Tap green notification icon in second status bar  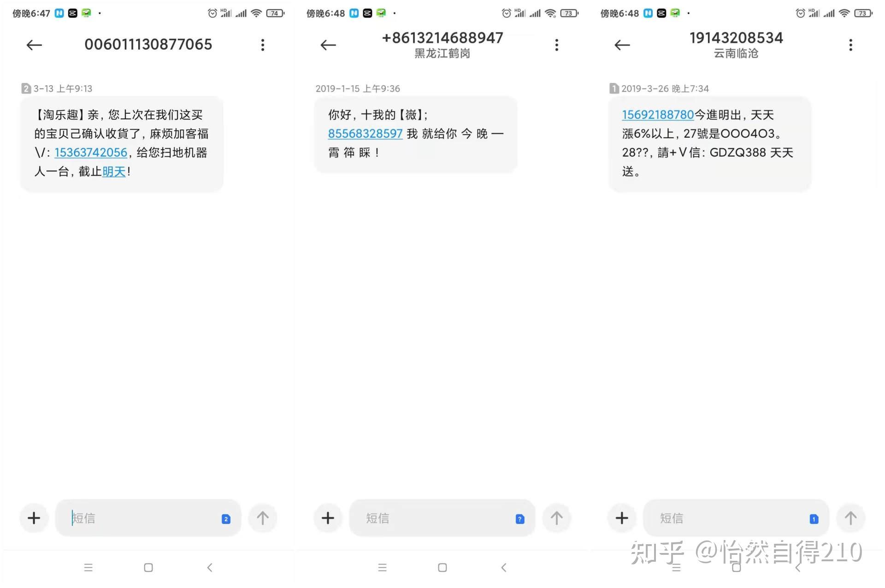pos(381,13)
